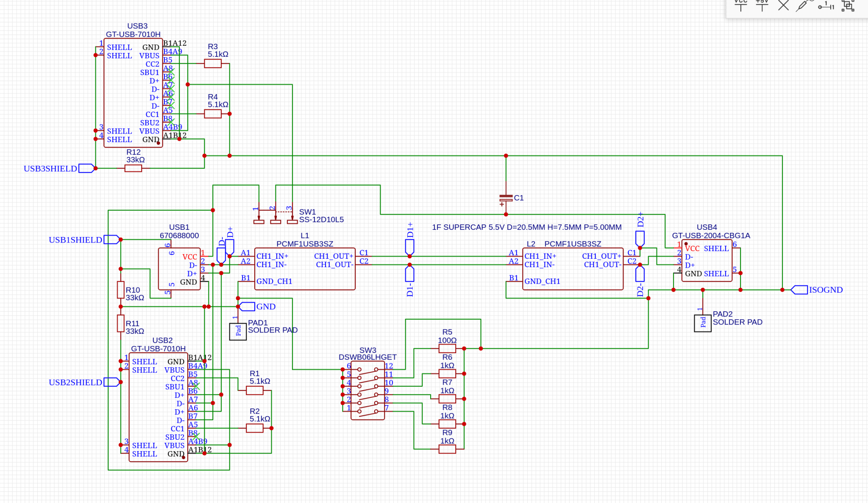
Task: Click the 33kΩ value under R12
Action: pyautogui.click(x=135, y=160)
